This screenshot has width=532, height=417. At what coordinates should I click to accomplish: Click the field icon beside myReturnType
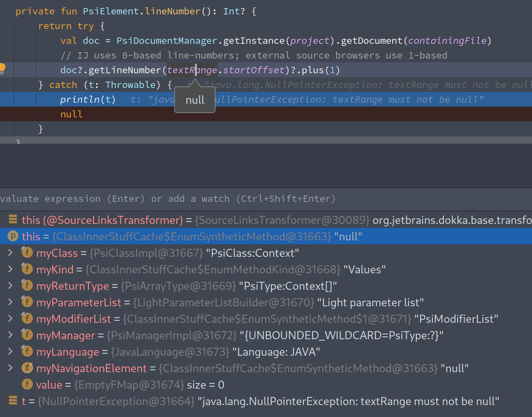tap(27, 285)
